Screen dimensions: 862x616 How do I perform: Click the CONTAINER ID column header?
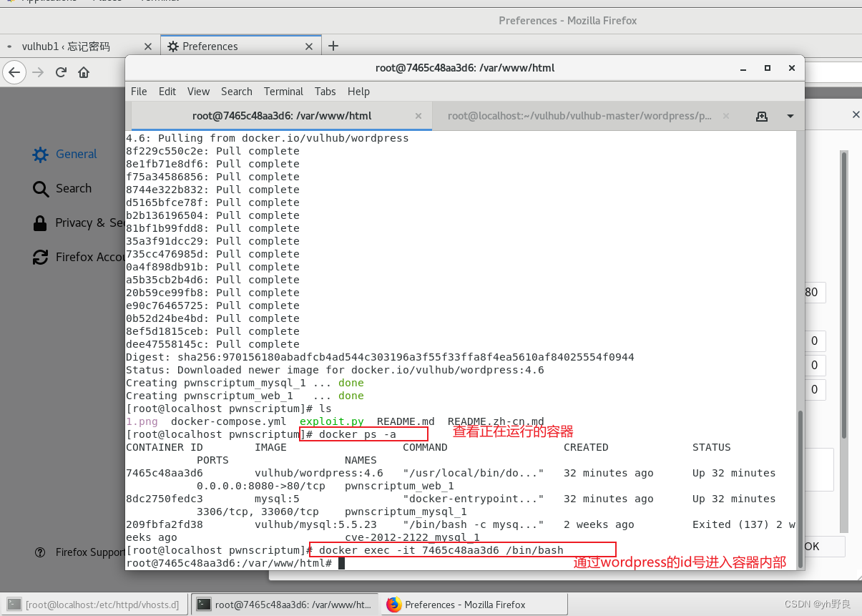(165, 447)
